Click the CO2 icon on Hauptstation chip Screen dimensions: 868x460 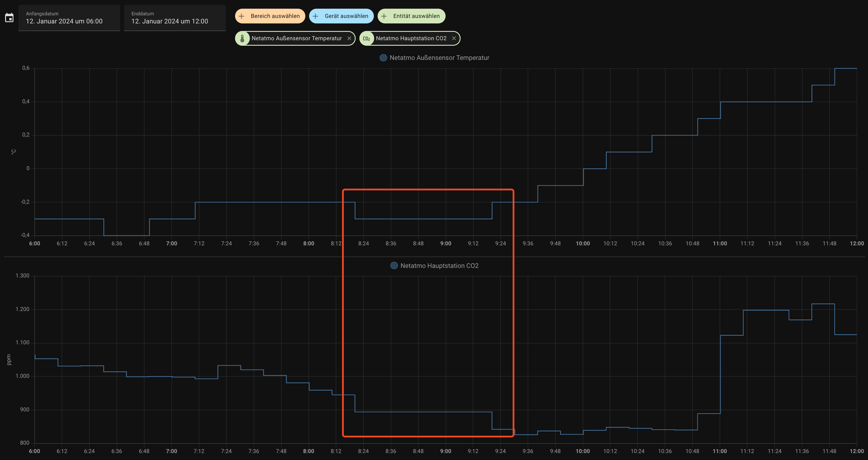(x=367, y=38)
